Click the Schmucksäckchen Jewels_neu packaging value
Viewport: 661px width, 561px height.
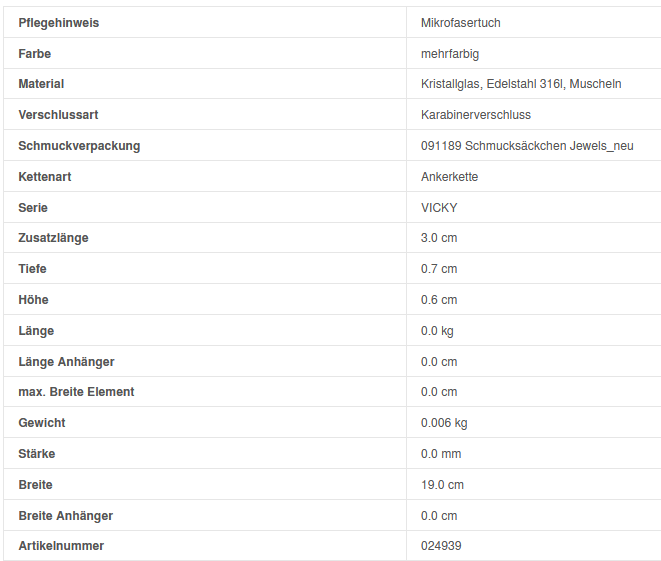[x=527, y=146]
